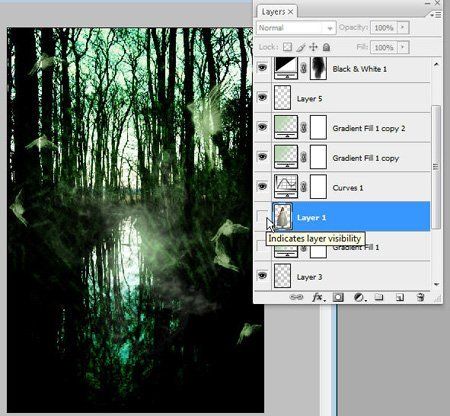
Task: Click Gradient Fill 1 copy gradient thumbnail
Action: tap(286, 157)
